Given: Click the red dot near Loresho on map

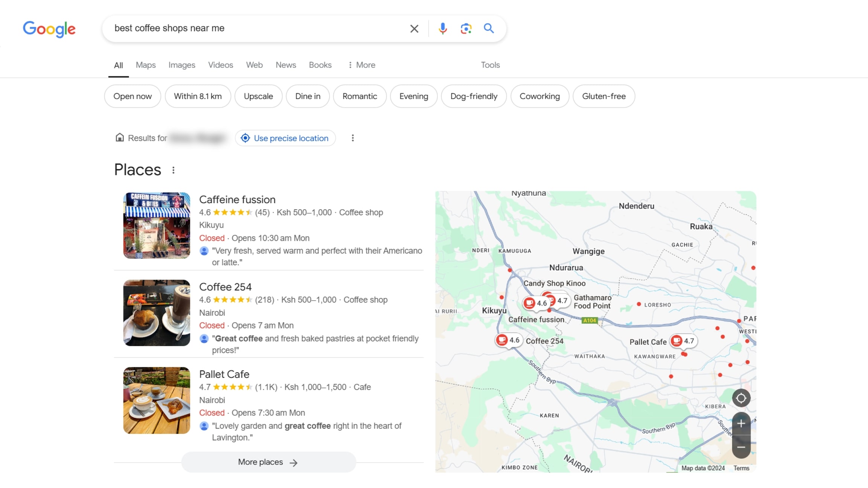Looking at the screenshot, I should [x=639, y=304].
